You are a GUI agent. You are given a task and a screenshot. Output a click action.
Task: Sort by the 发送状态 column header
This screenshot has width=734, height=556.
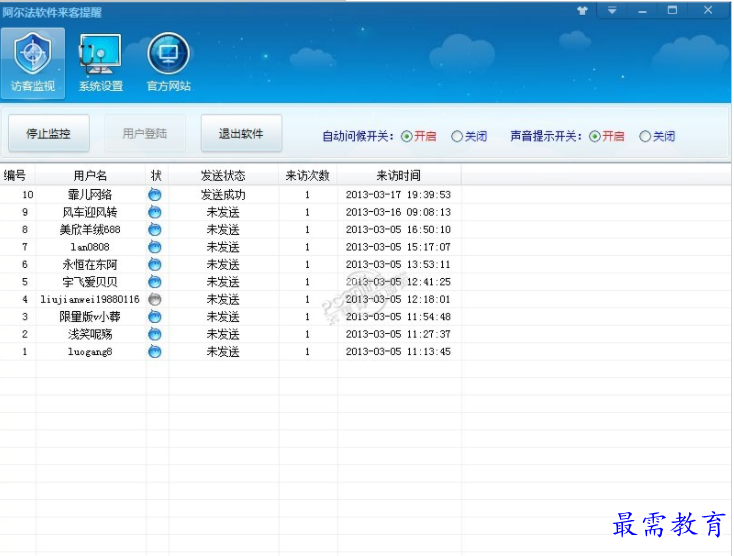pyautogui.click(x=223, y=176)
